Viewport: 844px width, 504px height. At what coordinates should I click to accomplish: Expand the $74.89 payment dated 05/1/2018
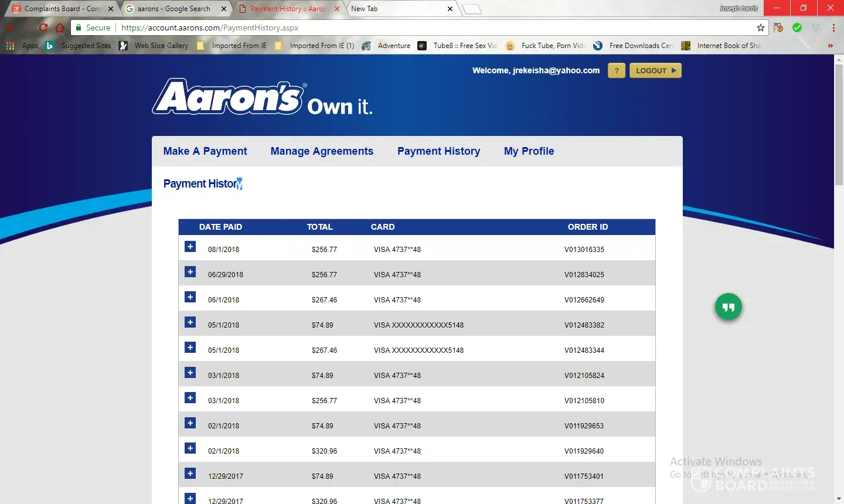pyautogui.click(x=190, y=322)
